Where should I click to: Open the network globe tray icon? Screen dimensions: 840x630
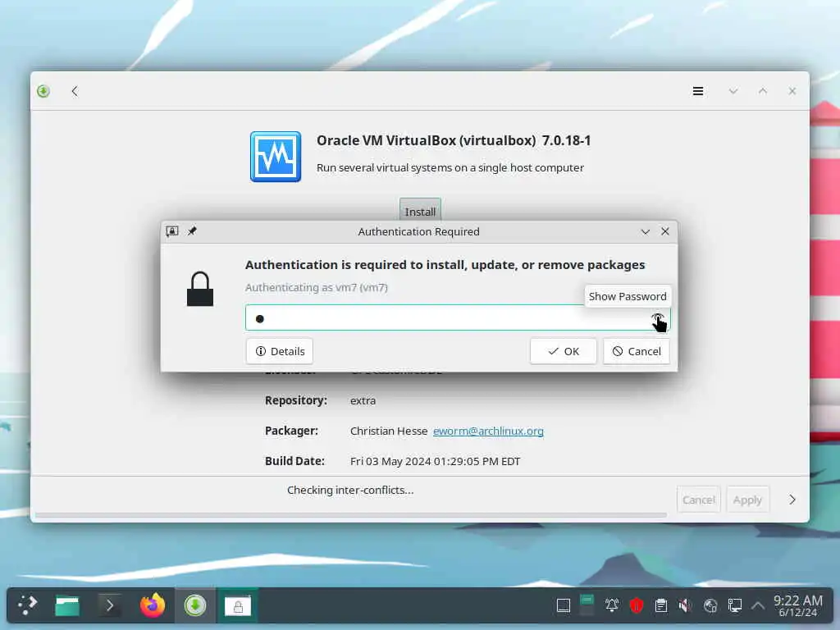[710, 605]
